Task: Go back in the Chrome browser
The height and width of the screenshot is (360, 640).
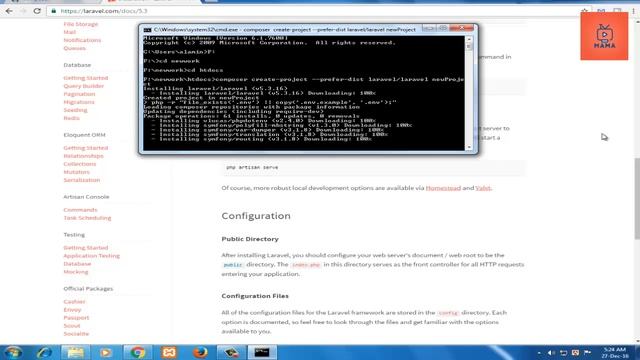Action: point(9,11)
